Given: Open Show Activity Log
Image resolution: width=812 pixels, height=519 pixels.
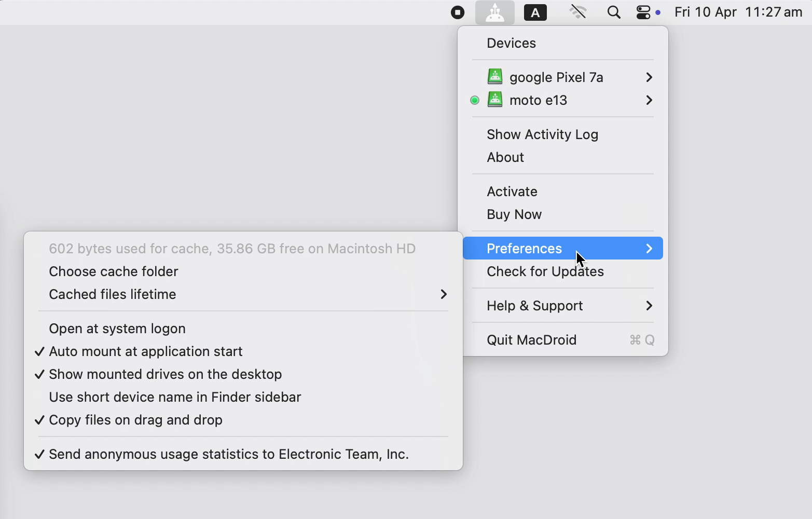Looking at the screenshot, I should (563, 134).
